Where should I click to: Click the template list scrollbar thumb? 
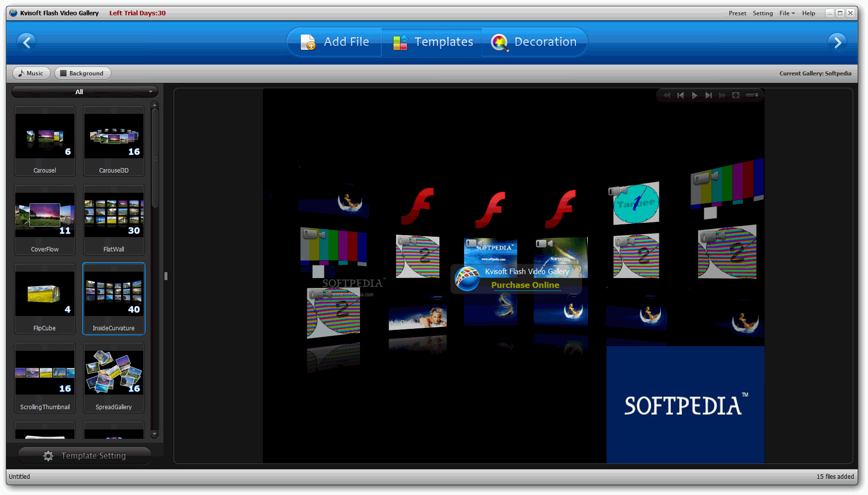(x=154, y=158)
